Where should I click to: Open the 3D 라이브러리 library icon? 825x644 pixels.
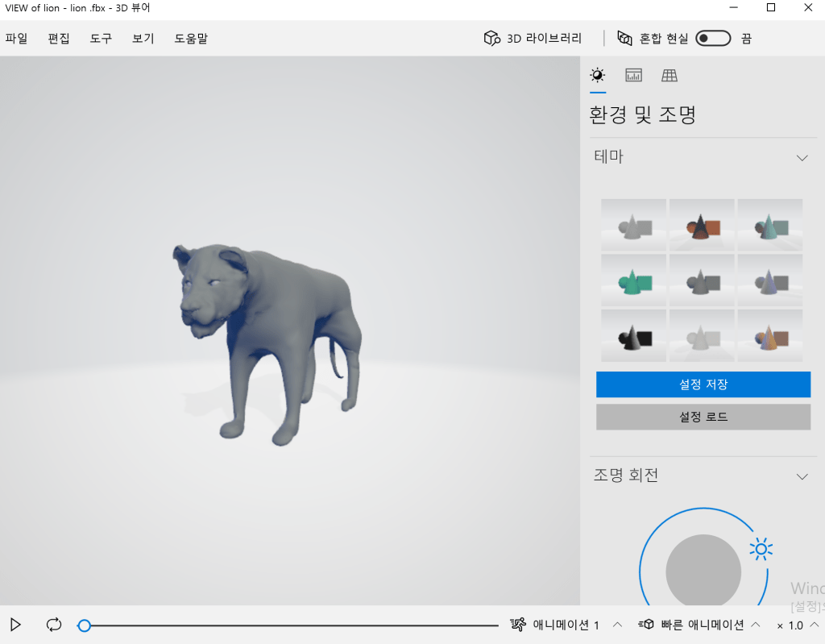pos(491,38)
